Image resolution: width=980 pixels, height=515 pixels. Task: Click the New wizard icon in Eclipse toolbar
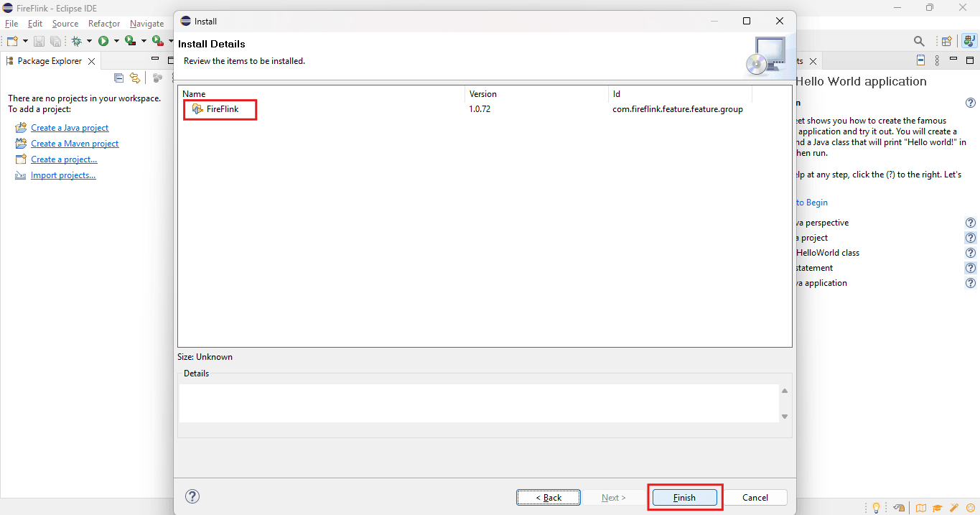pyautogui.click(x=12, y=42)
